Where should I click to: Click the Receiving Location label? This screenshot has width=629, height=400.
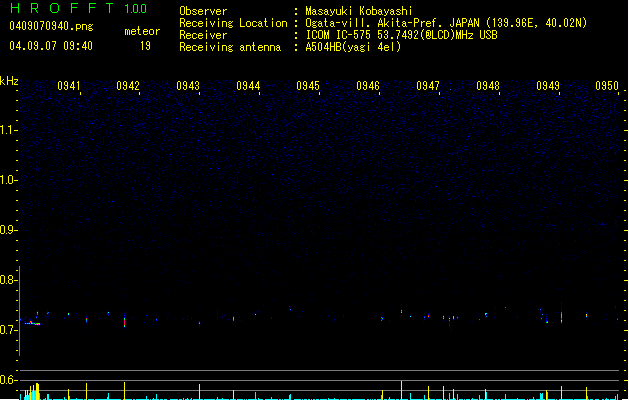[x=233, y=23]
